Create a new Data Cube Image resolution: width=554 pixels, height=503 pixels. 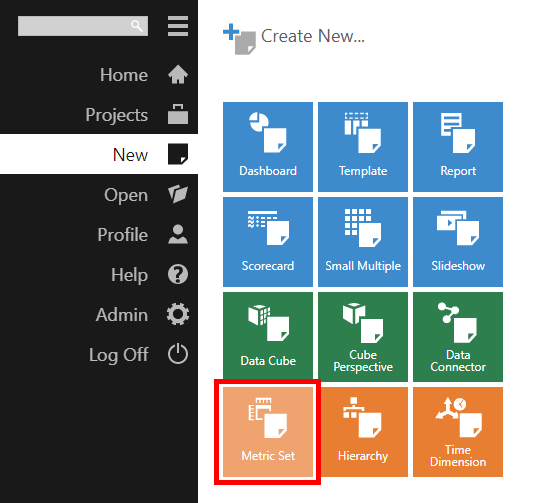pyautogui.click(x=268, y=337)
